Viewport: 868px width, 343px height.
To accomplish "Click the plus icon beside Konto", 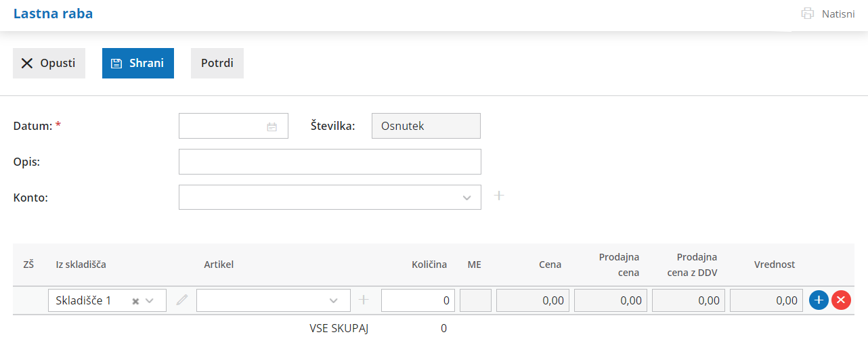I will (499, 196).
